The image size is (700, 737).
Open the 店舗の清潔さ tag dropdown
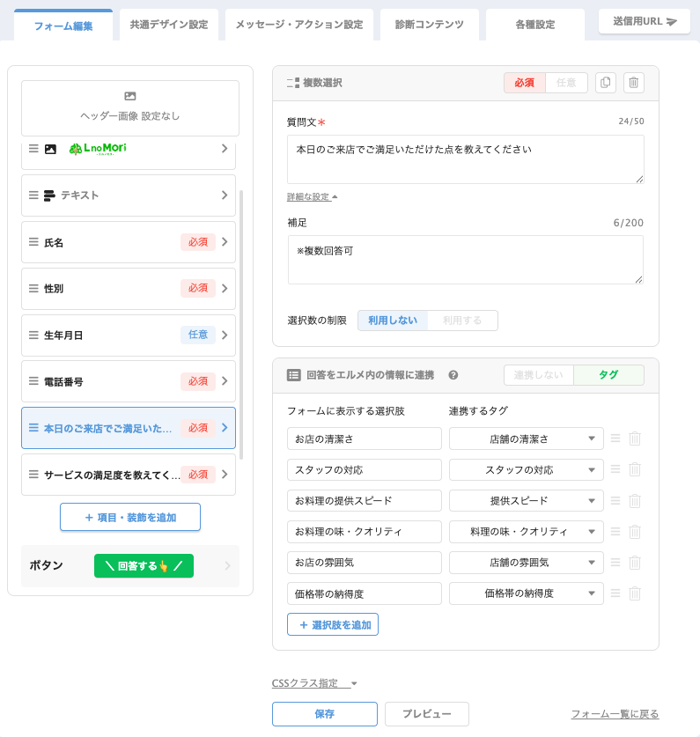(526, 439)
